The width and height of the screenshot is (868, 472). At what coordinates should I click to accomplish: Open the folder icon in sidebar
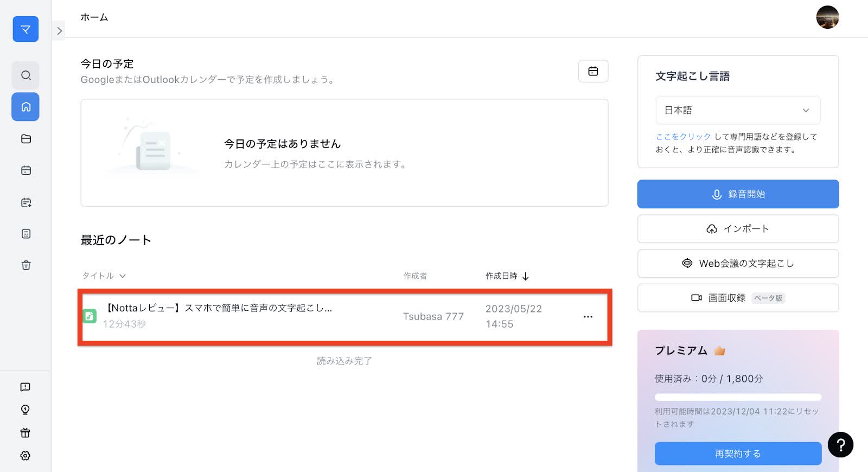[x=25, y=139]
